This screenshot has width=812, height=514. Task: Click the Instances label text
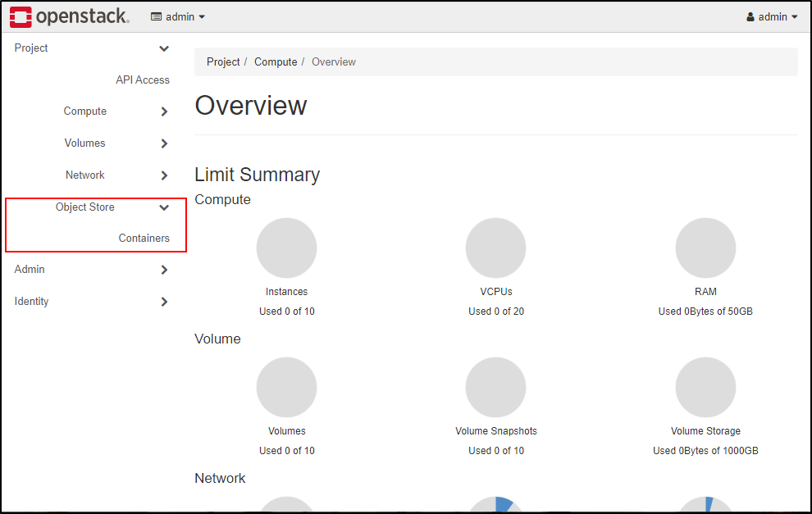click(286, 291)
